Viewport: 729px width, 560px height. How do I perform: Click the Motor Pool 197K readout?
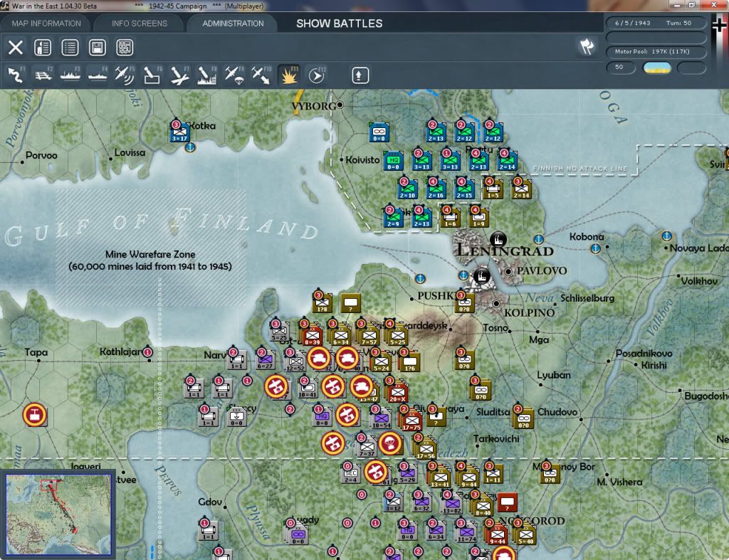[x=656, y=51]
